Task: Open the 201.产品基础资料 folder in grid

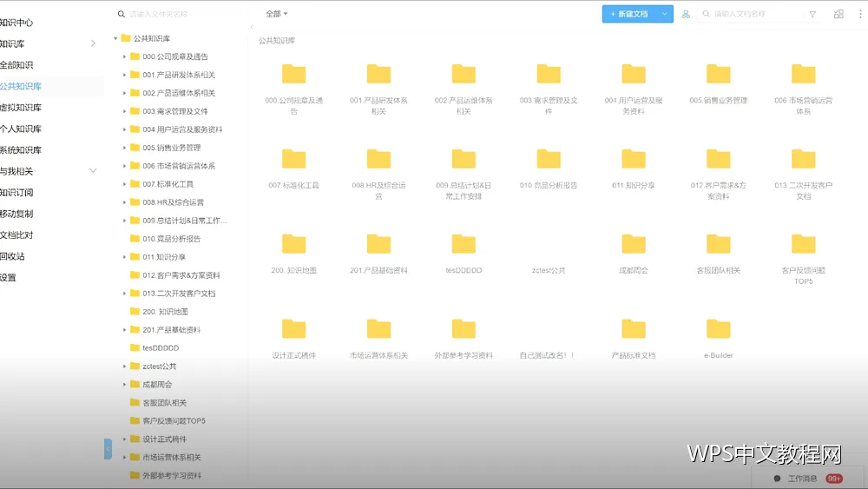Action: pyautogui.click(x=378, y=244)
